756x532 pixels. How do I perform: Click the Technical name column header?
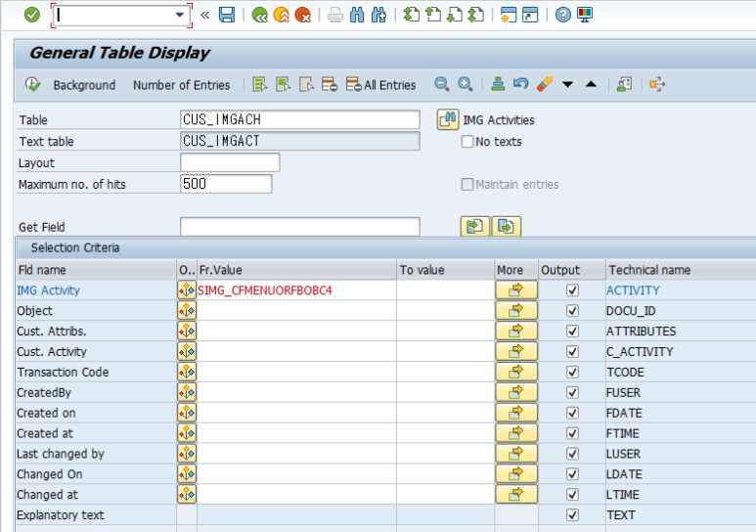point(681,270)
